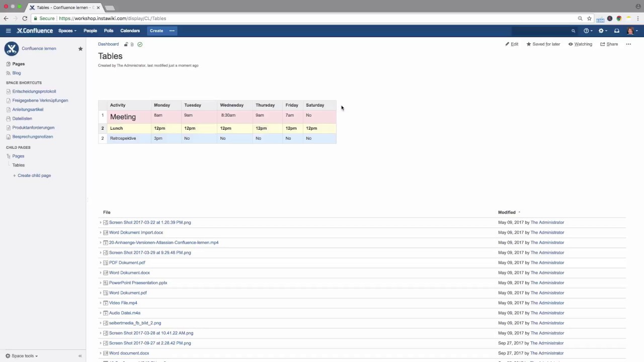The width and height of the screenshot is (644, 362).
Task: Star the Confluence lernen space as favorite
Action: click(x=80, y=48)
